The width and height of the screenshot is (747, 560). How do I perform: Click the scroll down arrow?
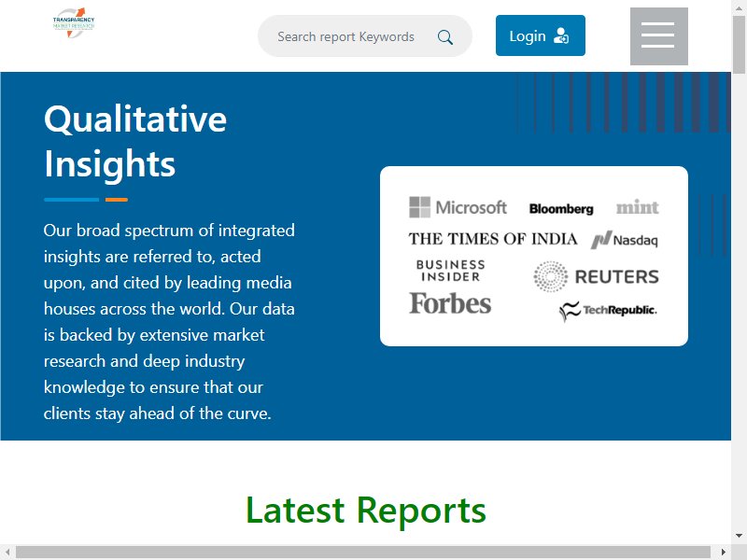coord(739,536)
